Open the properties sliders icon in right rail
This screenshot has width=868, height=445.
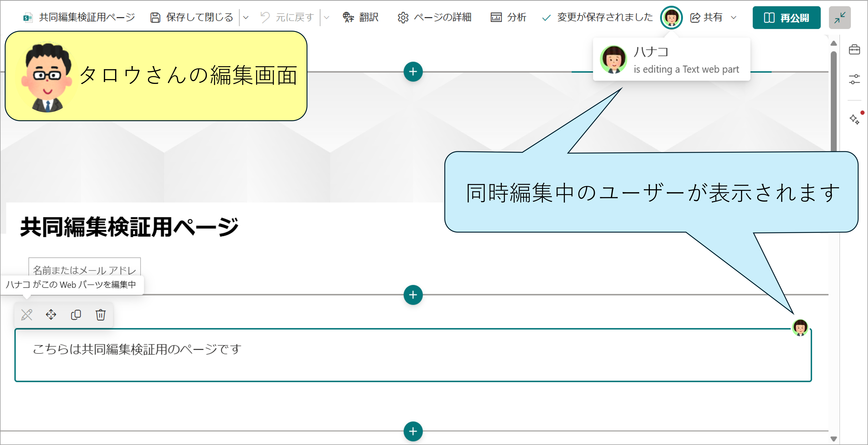point(854,79)
